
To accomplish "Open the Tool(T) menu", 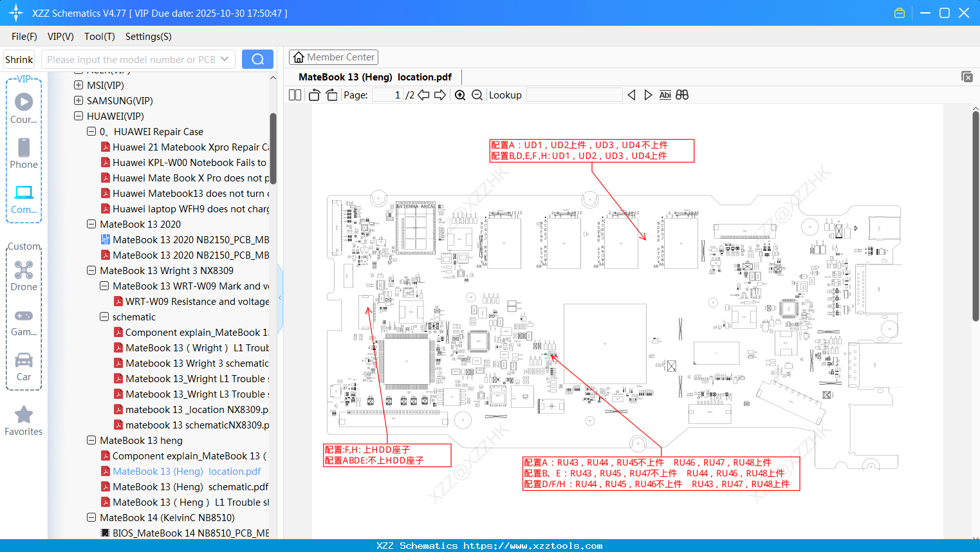I will (x=100, y=37).
